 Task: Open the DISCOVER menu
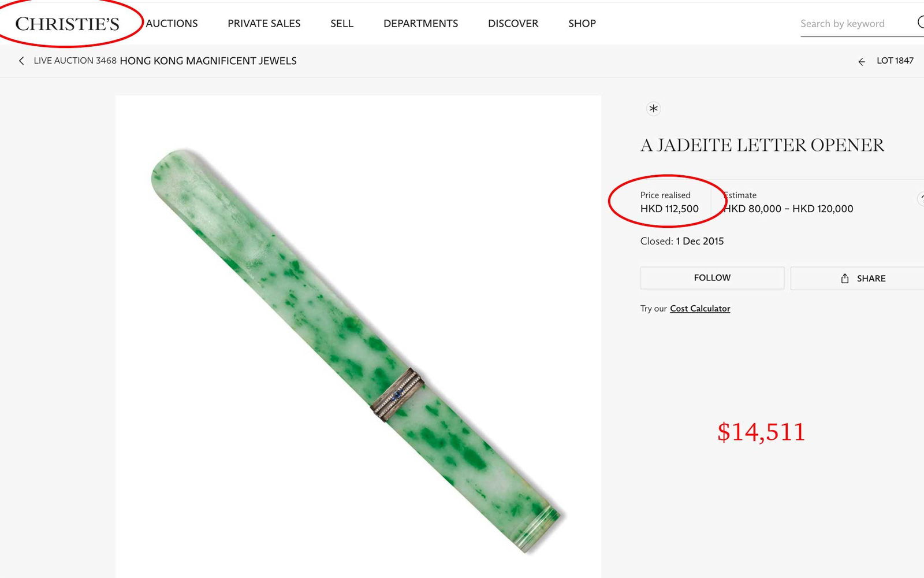click(x=512, y=23)
